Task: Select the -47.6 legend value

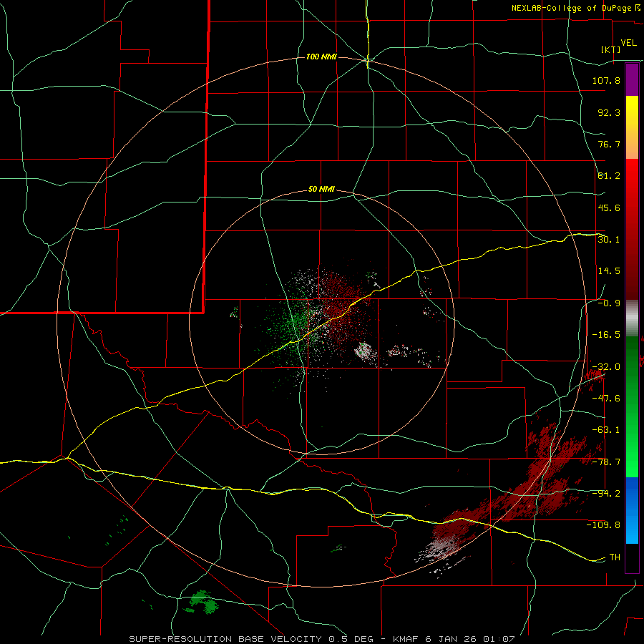Action: tap(606, 399)
